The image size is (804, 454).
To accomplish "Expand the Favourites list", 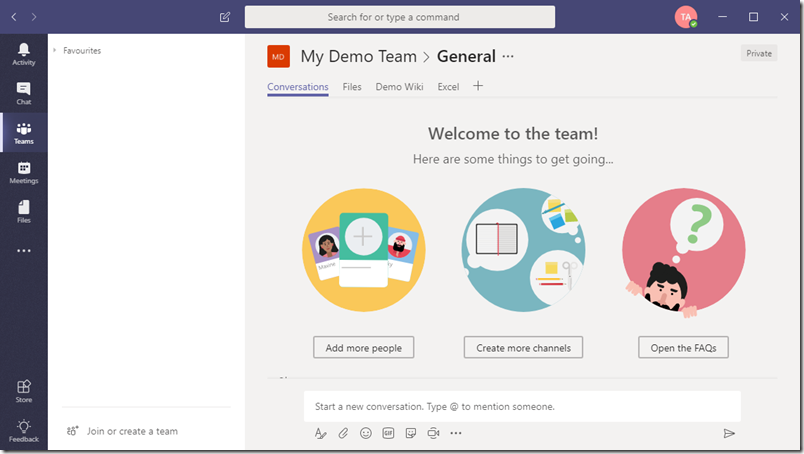I will 54,50.
